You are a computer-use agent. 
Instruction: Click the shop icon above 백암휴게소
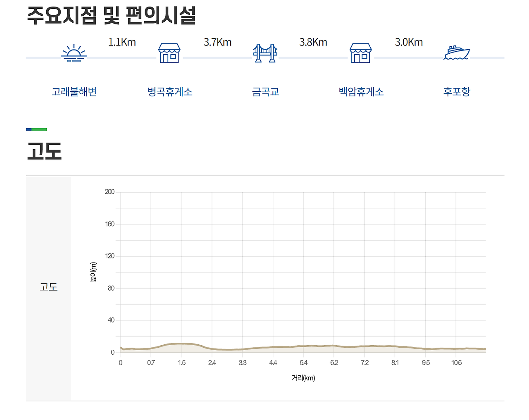[361, 53]
